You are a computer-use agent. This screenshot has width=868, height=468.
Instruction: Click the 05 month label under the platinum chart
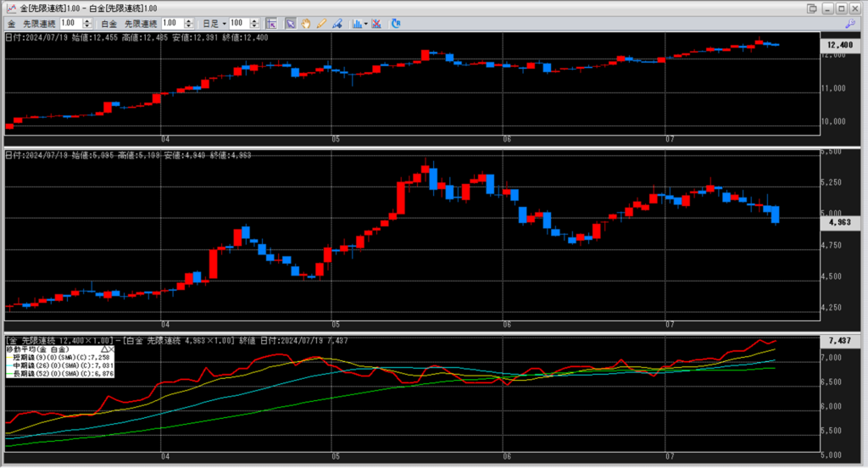click(x=336, y=325)
